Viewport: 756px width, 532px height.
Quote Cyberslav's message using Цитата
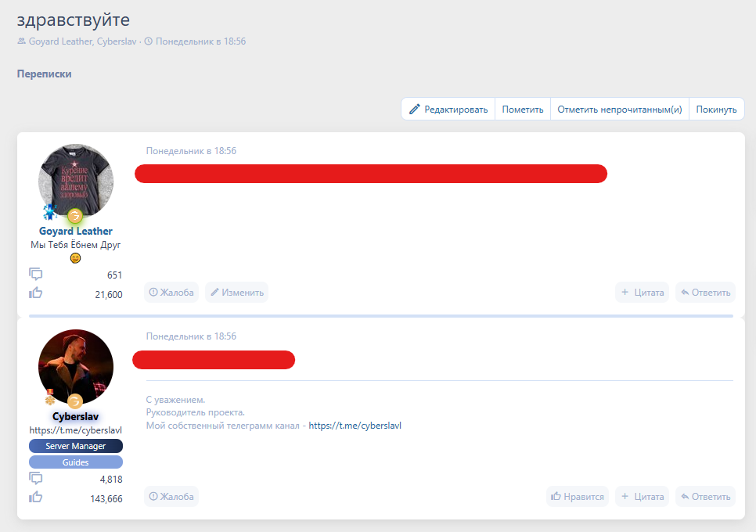(x=642, y=496)
